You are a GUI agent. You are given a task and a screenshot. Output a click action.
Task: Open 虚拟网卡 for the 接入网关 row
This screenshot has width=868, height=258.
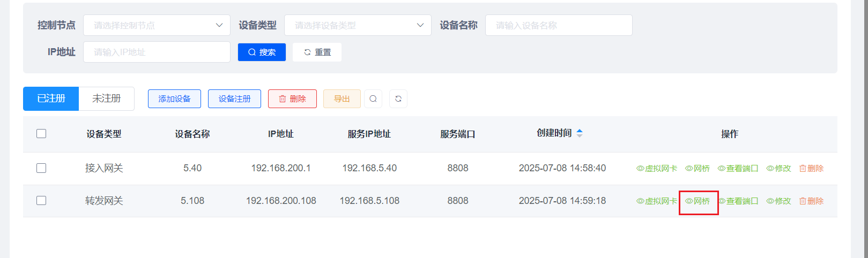[656, 168]
